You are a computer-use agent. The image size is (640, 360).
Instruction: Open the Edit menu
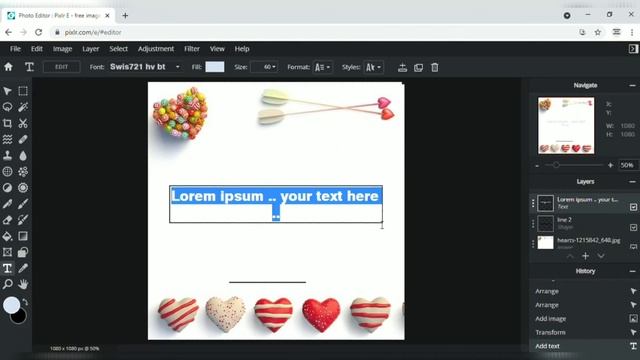click(x=37, y=49)
